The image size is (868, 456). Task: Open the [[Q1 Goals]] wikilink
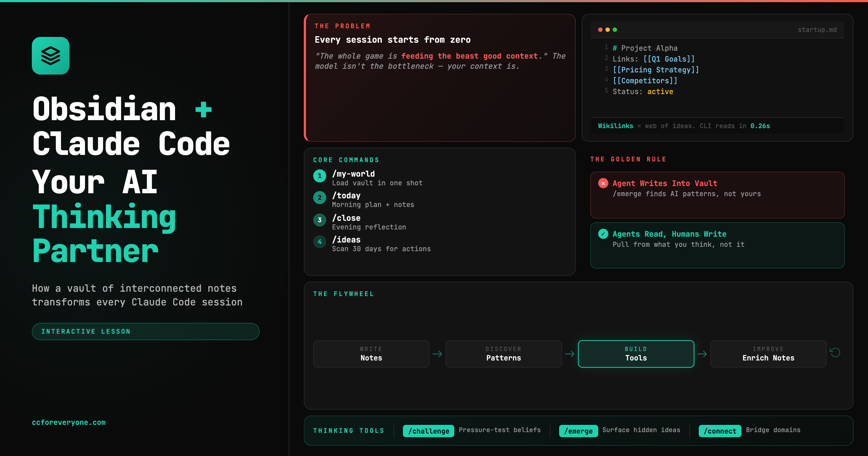click(669, 59)
